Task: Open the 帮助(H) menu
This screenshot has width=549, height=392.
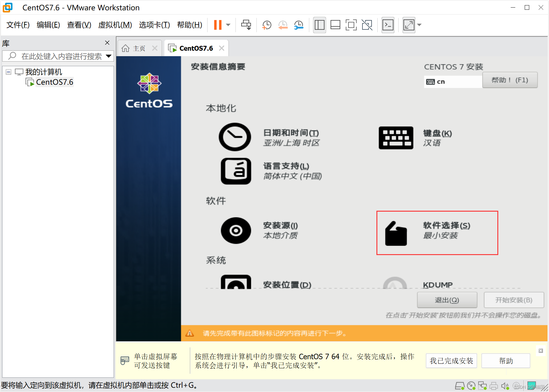Action: 190,25
